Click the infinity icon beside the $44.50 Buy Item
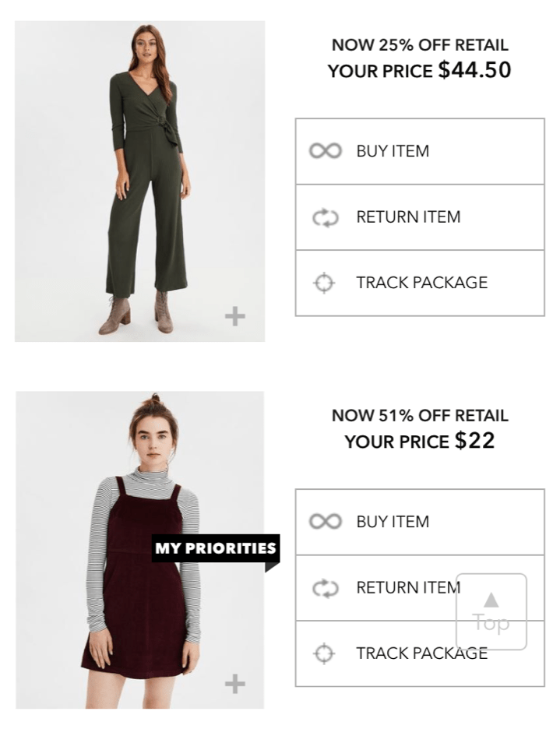 [325, 151]
